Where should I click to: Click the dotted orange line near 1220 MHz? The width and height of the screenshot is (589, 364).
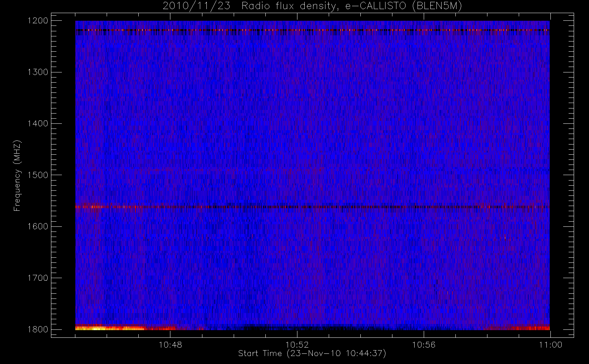312,30
